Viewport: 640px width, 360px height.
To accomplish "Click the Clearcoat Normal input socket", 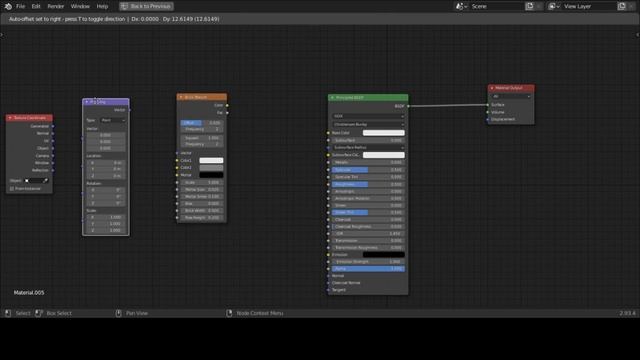I will 328,283.
